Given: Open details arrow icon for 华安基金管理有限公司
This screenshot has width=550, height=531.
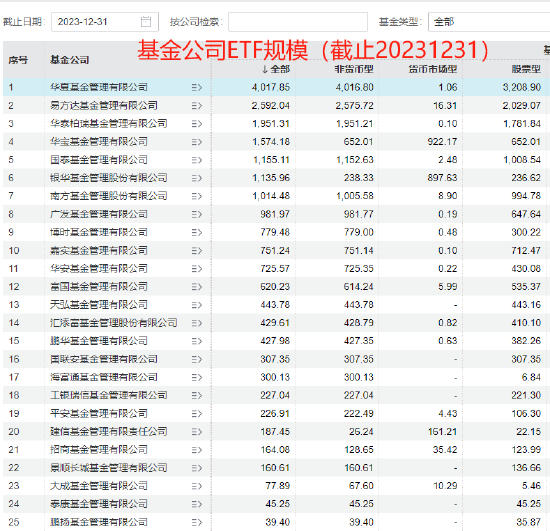Looking at the screenshot, I should click(197, 269).
